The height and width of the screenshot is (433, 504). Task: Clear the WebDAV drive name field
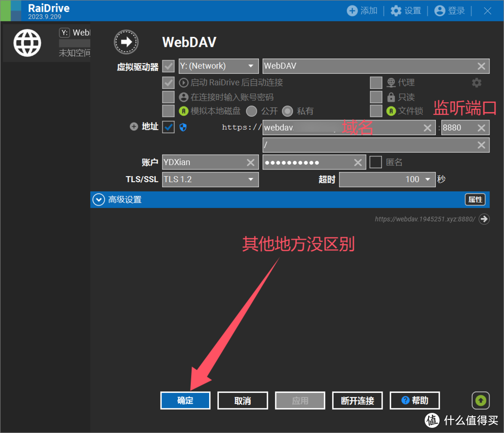pos(481,66)
